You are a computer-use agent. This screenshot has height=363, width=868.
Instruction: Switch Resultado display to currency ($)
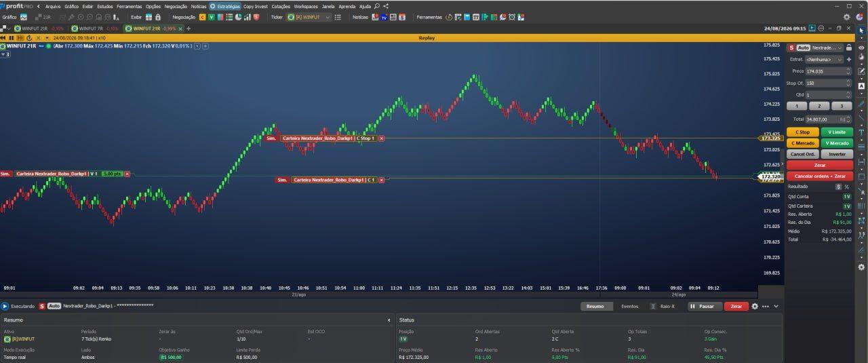click(838, 187)
